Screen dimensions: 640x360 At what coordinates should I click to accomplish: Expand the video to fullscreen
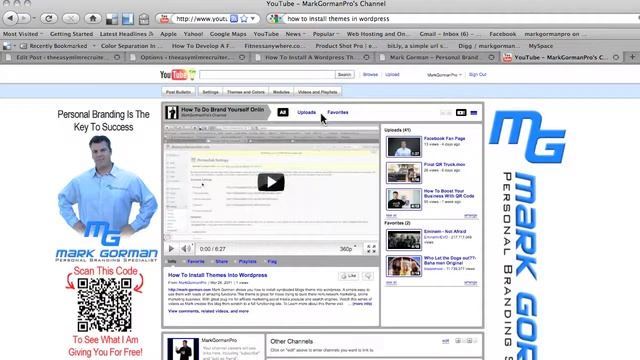click(371, 249)
